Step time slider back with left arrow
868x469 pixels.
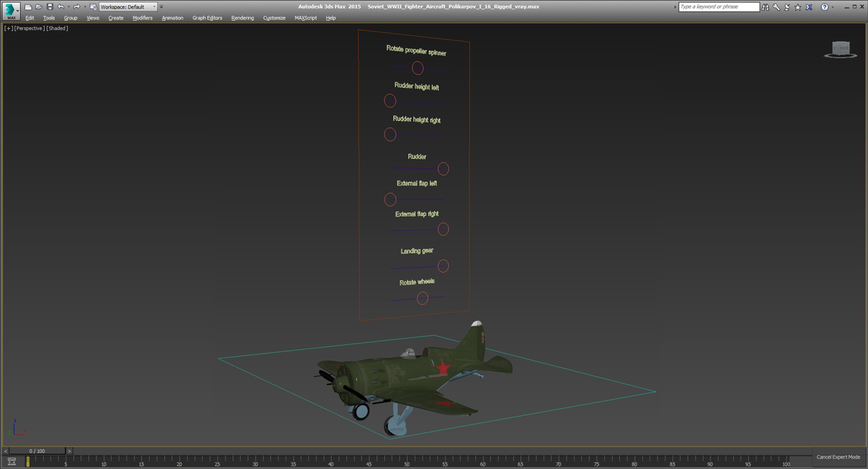point(5,451)
